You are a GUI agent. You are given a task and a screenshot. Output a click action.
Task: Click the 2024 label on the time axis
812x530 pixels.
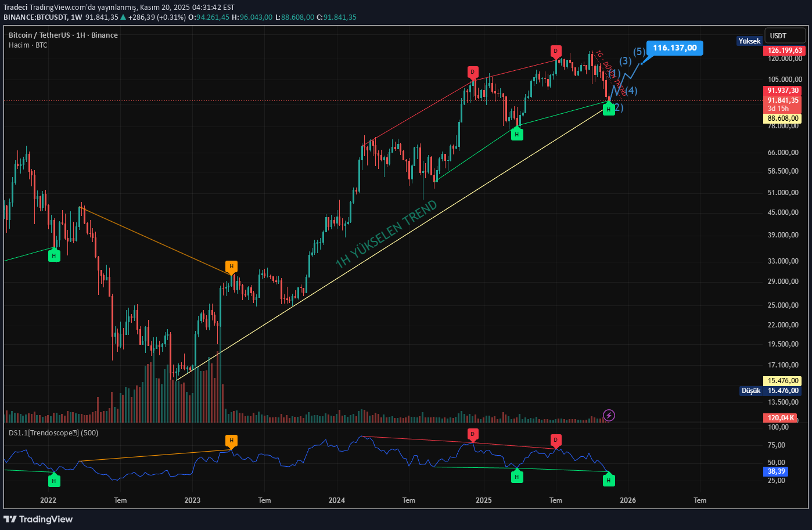(336, 500)
